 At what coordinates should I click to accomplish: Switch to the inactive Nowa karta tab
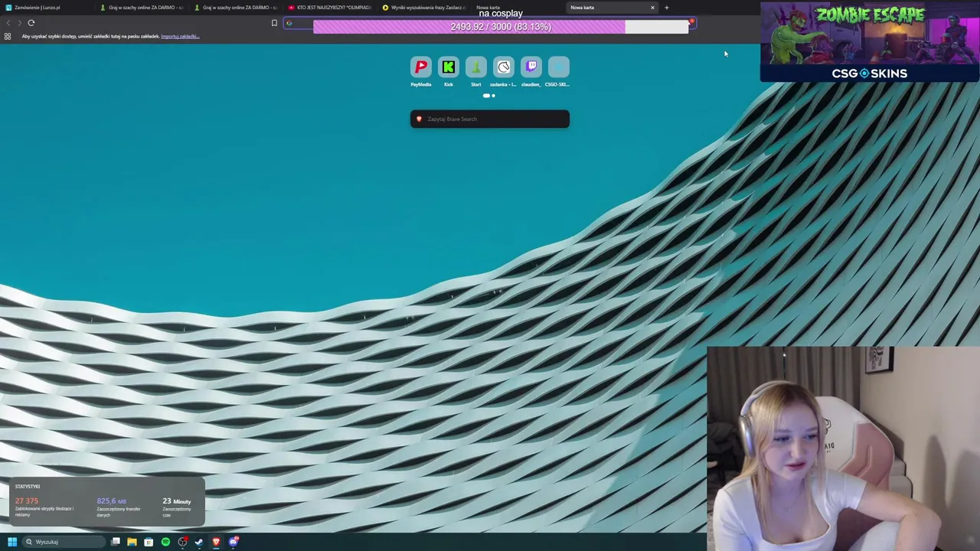coord(518,8)
